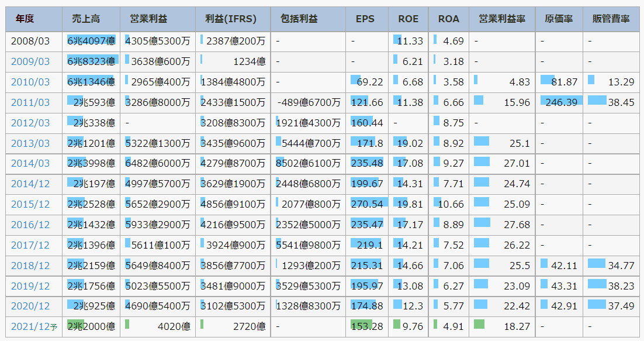Select comprehensive income -489億6700万
Viewport: 644px width, 341px height.
[x=309, y=103]
